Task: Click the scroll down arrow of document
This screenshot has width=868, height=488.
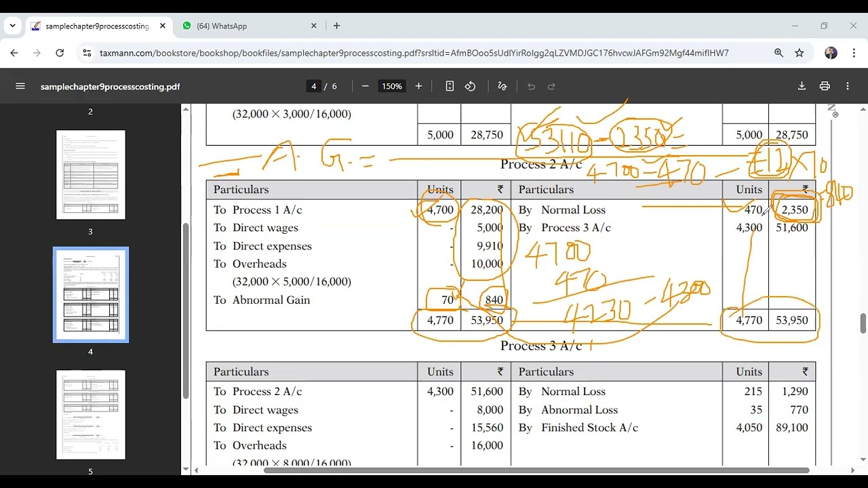Action: [x=863, y=460]
